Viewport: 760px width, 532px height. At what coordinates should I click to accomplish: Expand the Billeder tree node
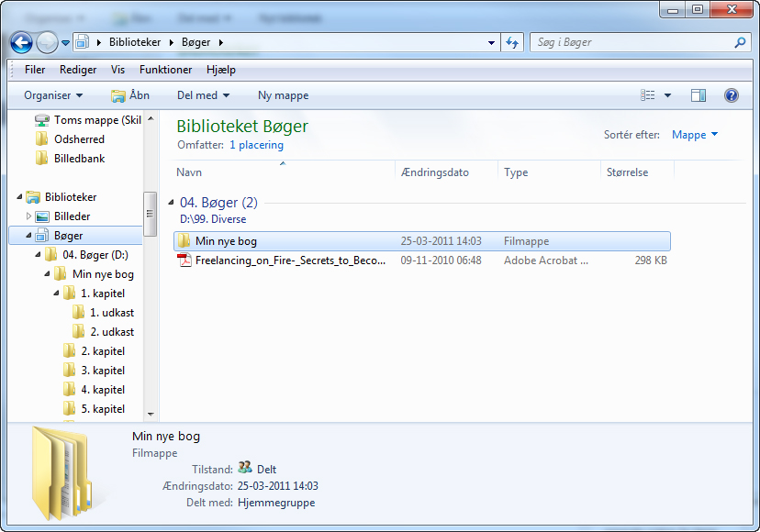(x=28, y=216)
